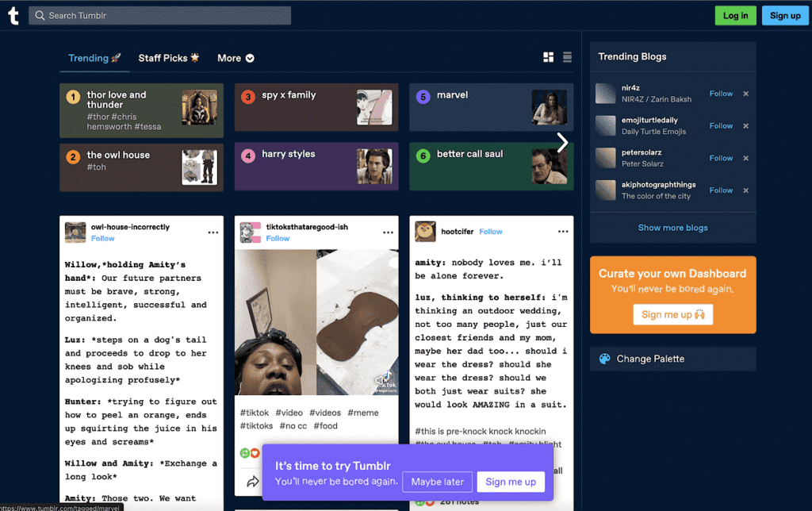This screenshot has height=511, width=812.
Task: Click the palette icon beside Change Palette
Action: tap(604, 359)
